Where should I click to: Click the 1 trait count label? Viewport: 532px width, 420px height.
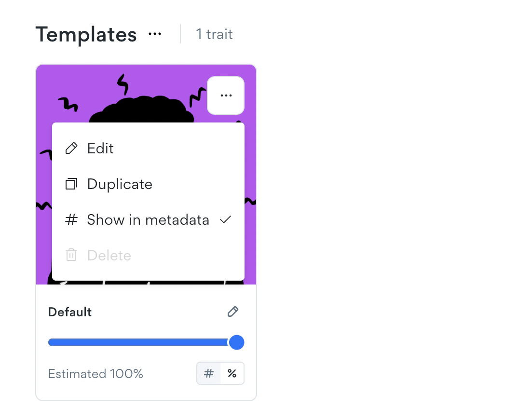pyautogui.click(x=214, y=34)
